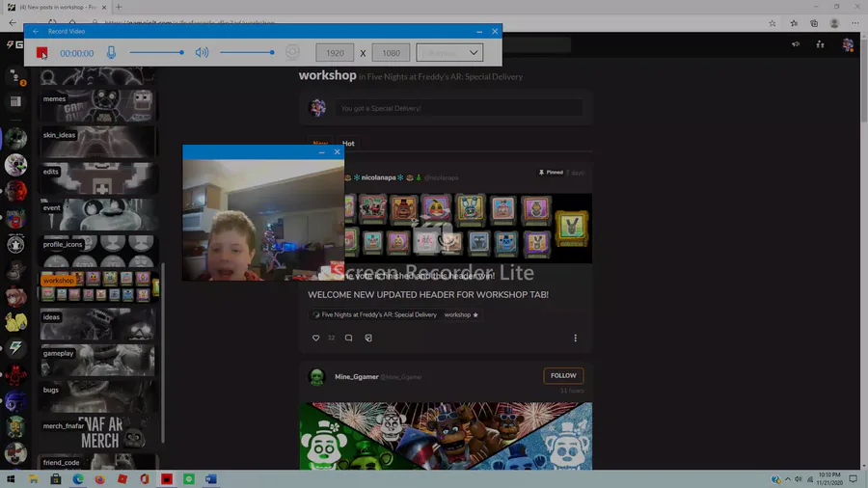
Task: Stop recording with the red stop button
Action: (x=41, y=53)
